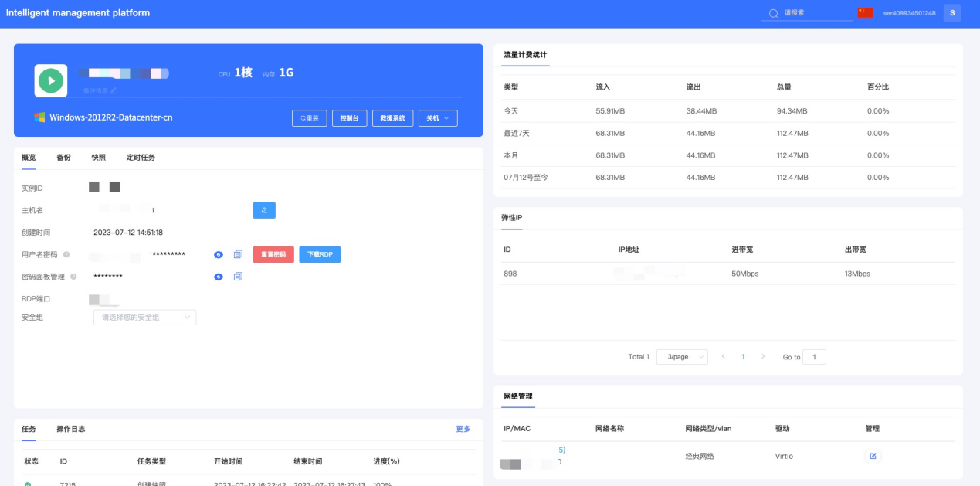Click the 07月12号至今 row label
This screenshot has height=486, width=980.
point(526,178)
